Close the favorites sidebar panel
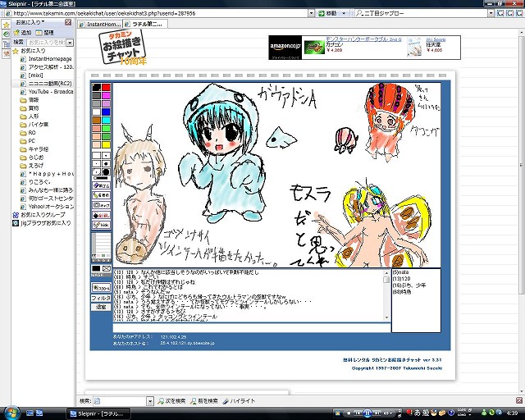525x420 pixels. tap(68, 22)
